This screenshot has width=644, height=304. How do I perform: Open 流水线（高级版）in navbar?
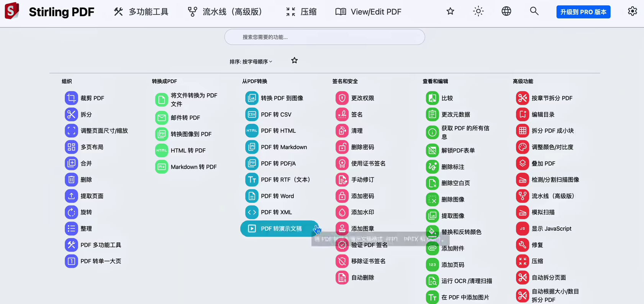pos(226,12)
